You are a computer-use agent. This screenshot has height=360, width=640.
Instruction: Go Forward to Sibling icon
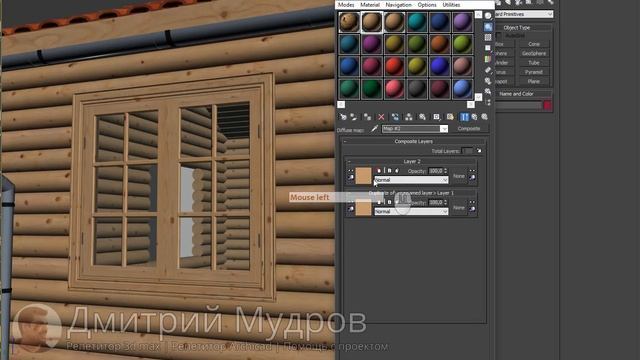coord(484,117)
